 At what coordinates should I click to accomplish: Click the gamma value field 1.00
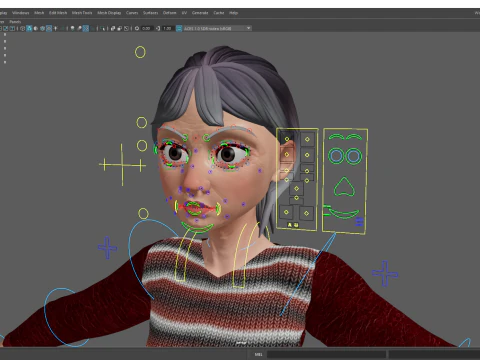(167, 28)
